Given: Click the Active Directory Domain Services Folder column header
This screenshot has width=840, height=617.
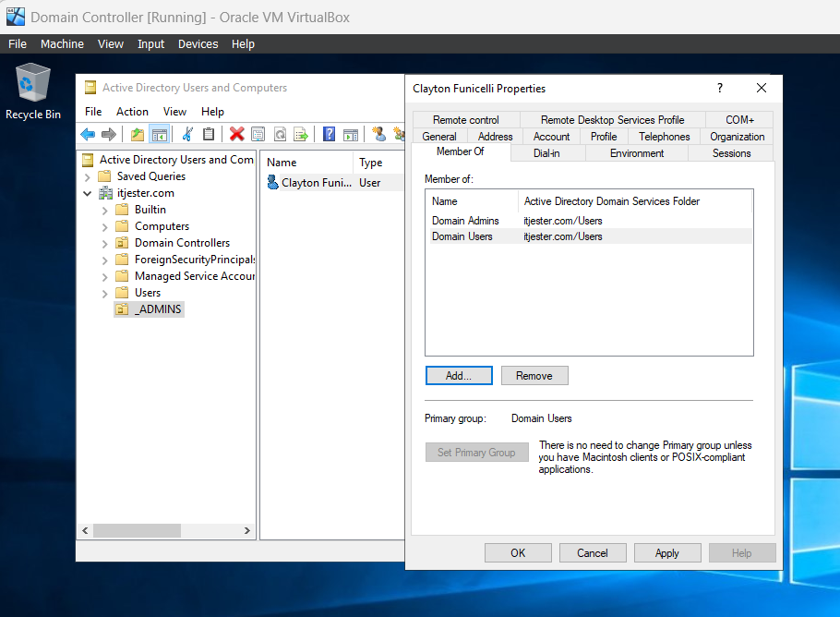Looking at the screenshot, I should click(635, 201).
